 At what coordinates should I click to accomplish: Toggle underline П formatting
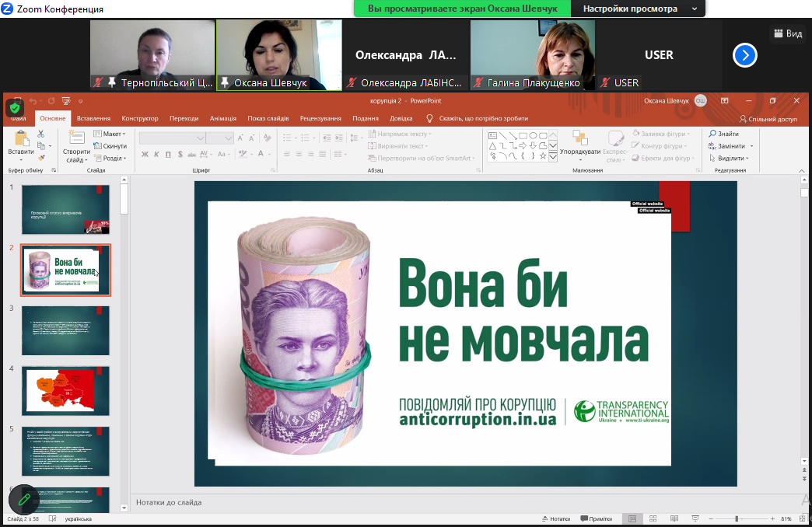click(168, 154)
